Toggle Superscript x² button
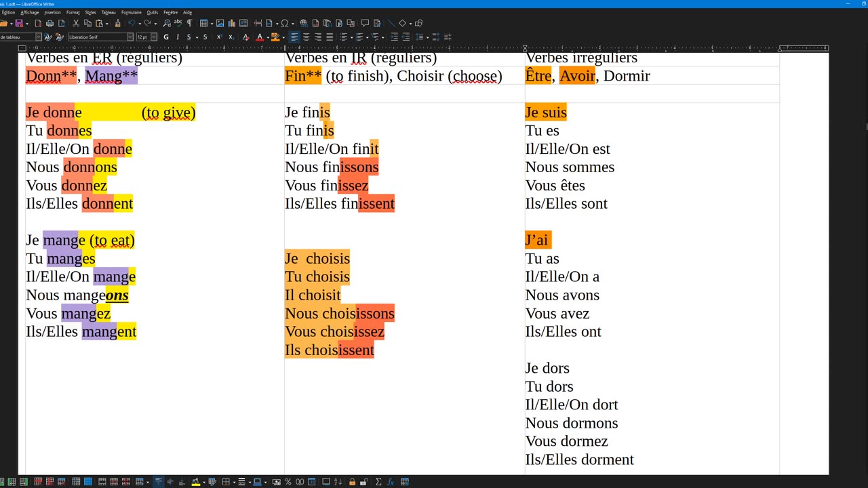The height and width of the screenshot is (488, 868). pyautogui.click(x=219, y=37)
